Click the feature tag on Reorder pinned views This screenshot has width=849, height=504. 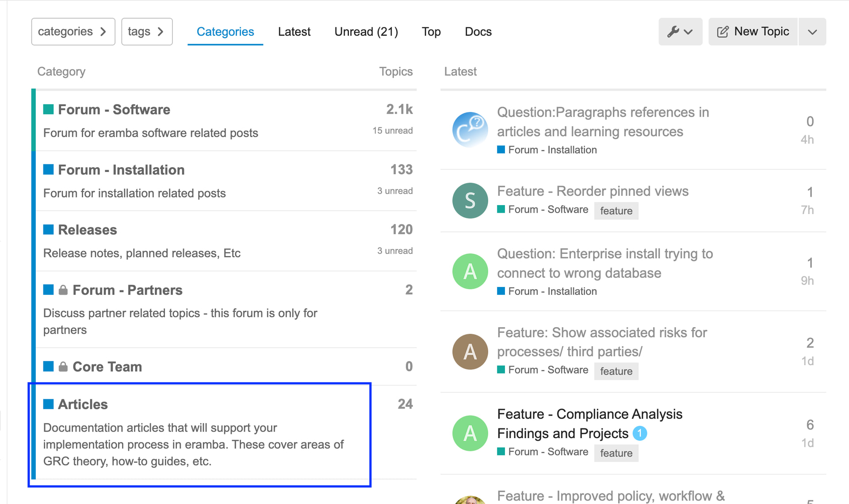pyautogui.click(x=616, y=211)
